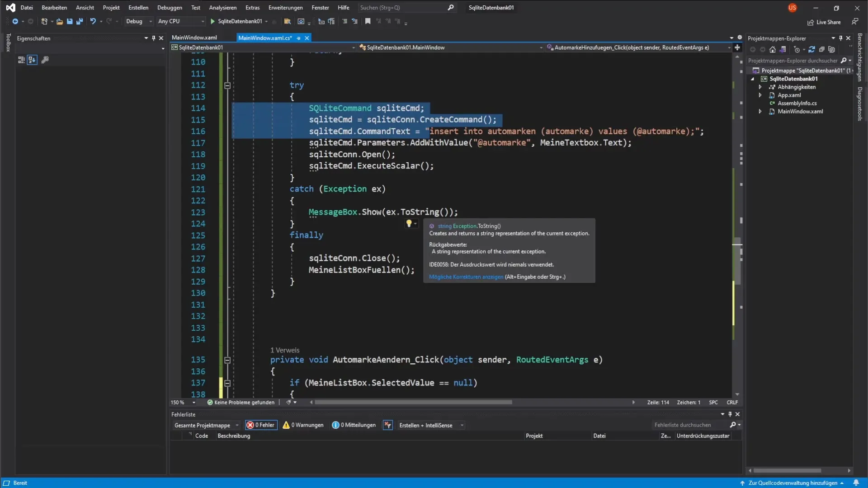
Task: Toggle the 0 Fehler error filter
Action: [261, 425]
